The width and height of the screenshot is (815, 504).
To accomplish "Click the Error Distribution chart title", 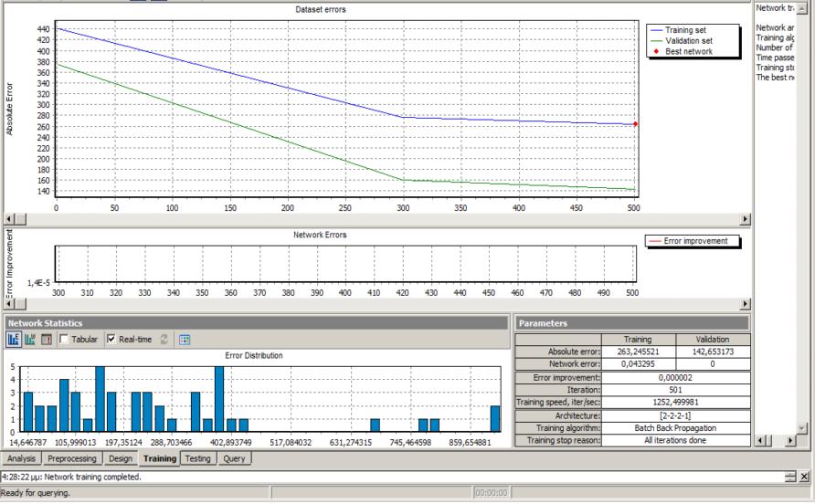I will click(x=254, y=355).
